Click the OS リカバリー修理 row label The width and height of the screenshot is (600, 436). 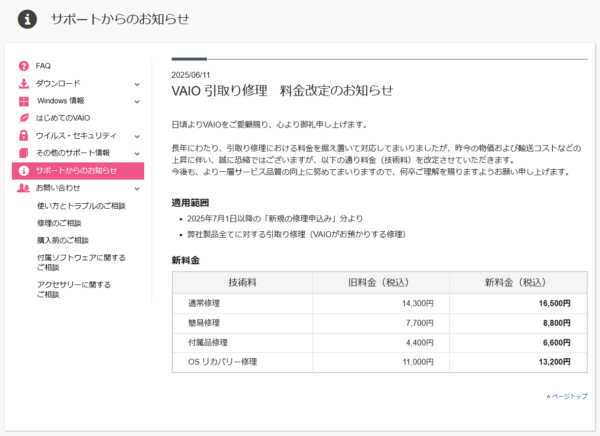pos(222,362)
